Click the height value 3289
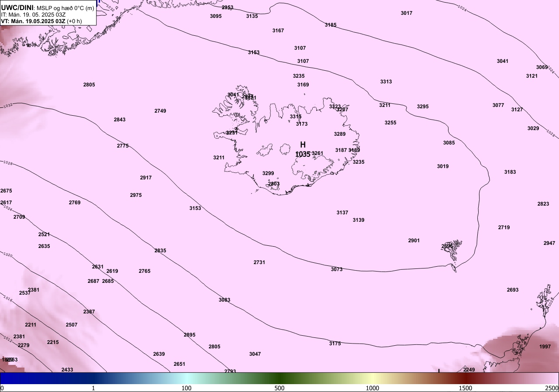559x392 pixels. click(x=340, y=134)
